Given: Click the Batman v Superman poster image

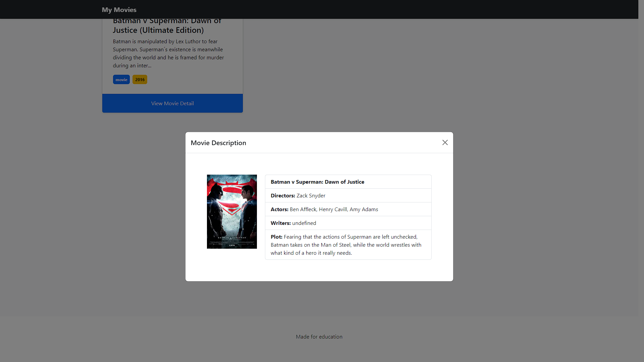Looking at the screenshot, I should pos(232,212).
